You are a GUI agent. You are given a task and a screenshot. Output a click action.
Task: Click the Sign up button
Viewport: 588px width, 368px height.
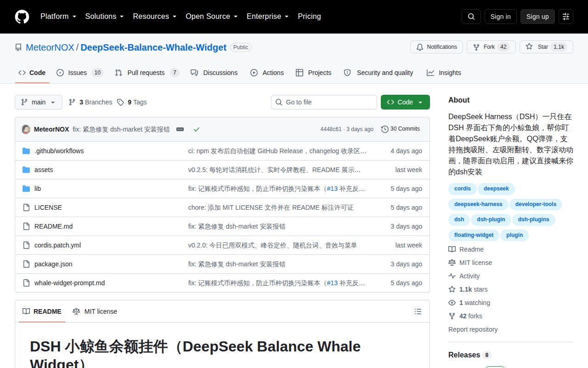[537, 17]
